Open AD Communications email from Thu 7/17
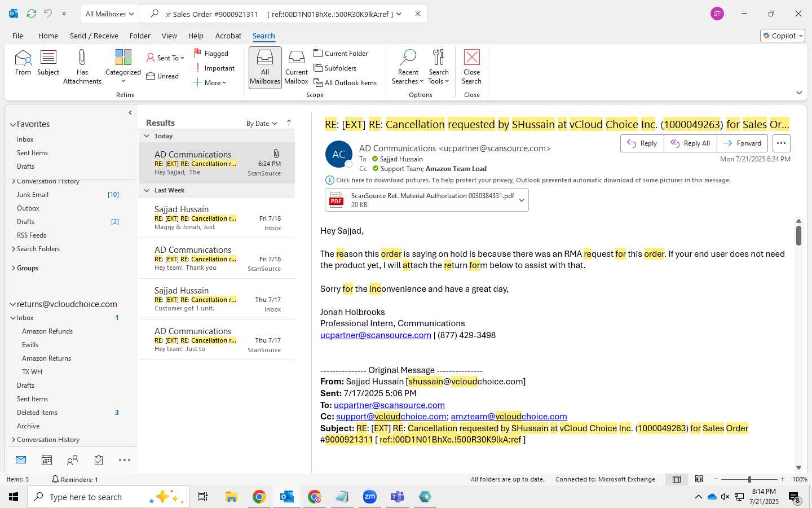Image resolution: width=812 pixels, height=508 pixels. 217,340
